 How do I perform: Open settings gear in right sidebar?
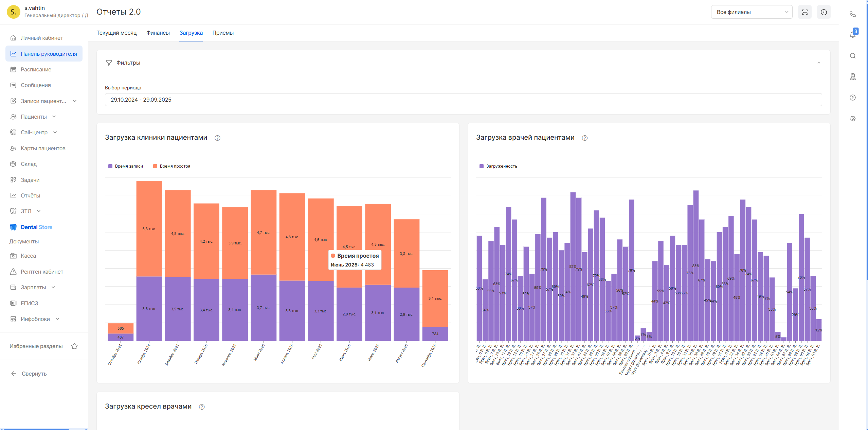pos(852,119)
